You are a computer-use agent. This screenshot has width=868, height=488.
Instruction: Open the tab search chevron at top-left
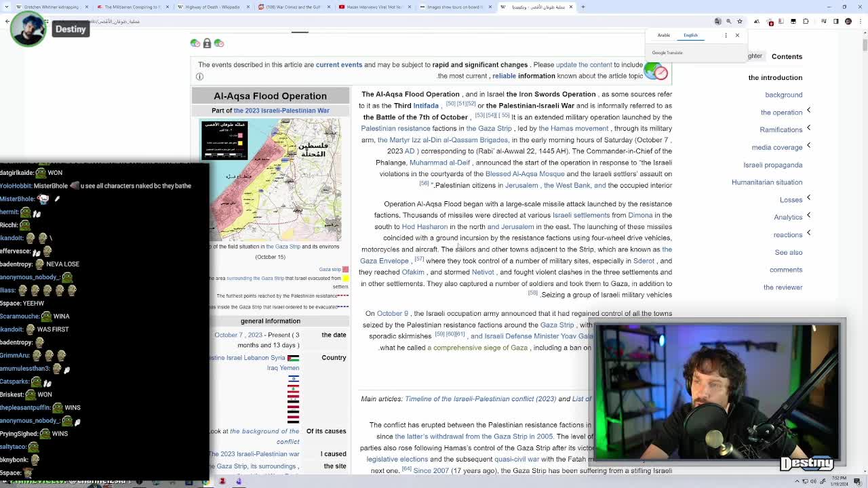tap(6, 6)
